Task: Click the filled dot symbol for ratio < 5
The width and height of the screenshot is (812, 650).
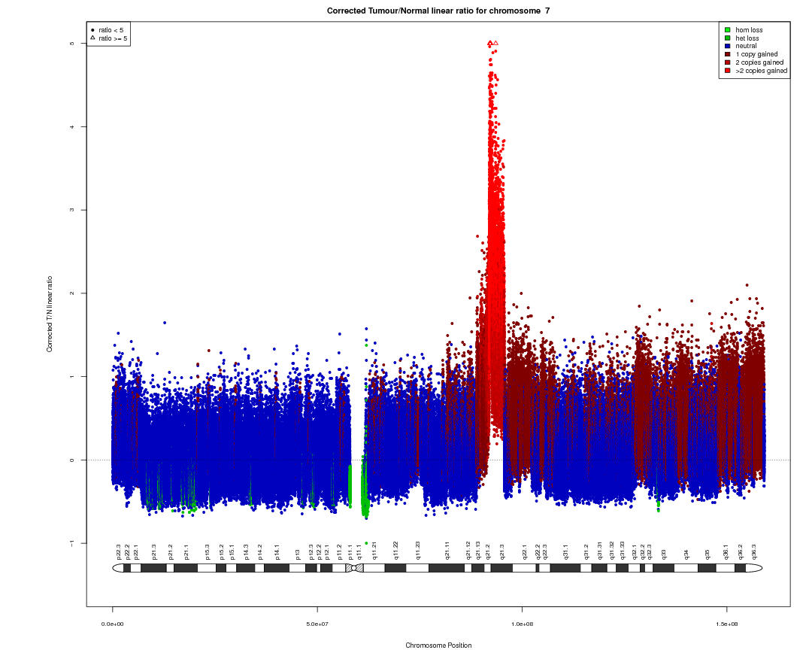Action: point(92,30)
